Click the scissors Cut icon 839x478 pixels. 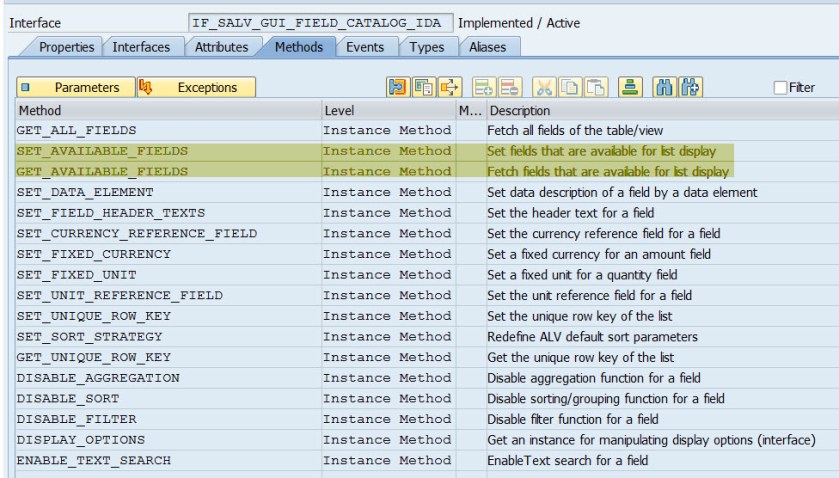544,88
